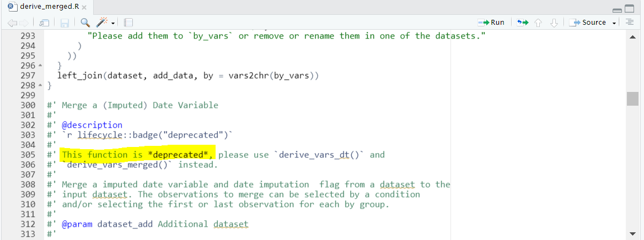The image size is (644, 240).
Task: Save the current document
Action: point(65,23)
